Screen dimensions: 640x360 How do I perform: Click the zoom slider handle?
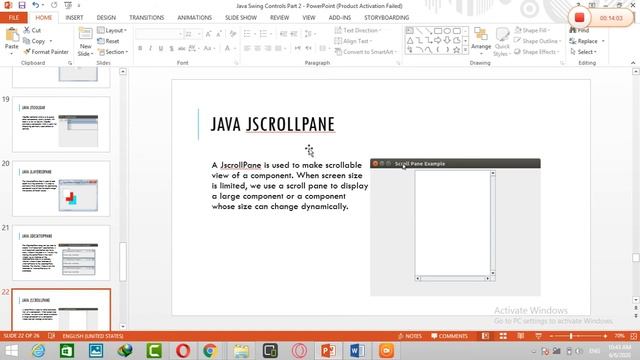571,336
